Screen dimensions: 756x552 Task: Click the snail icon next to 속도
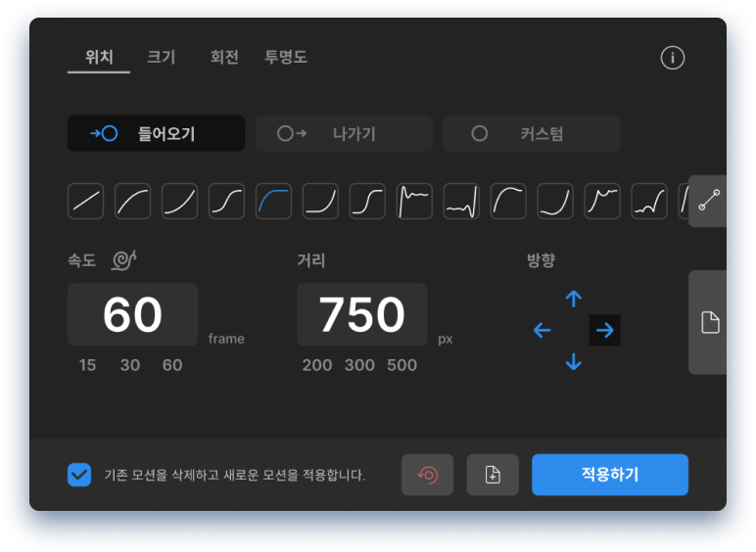click(124, 260)
